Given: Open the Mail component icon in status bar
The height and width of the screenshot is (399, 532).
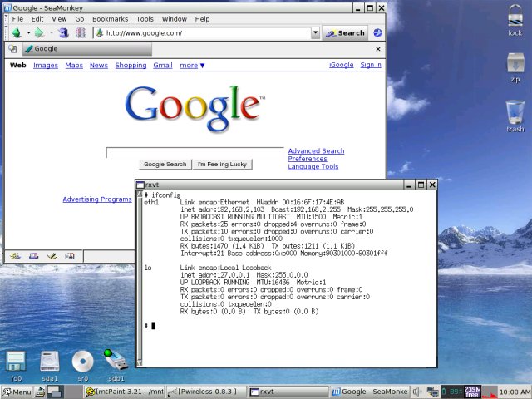Looking at the screenshot, I should [33, 256].
